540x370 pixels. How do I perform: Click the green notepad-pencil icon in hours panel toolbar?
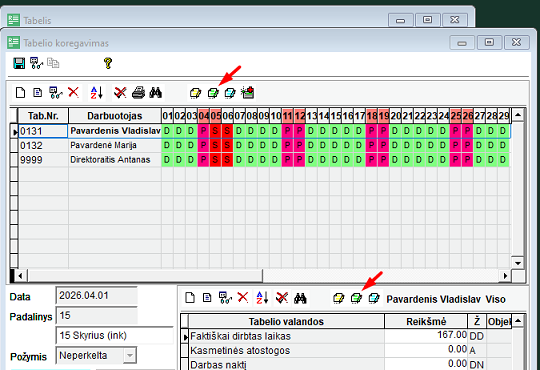coord(356,298)
